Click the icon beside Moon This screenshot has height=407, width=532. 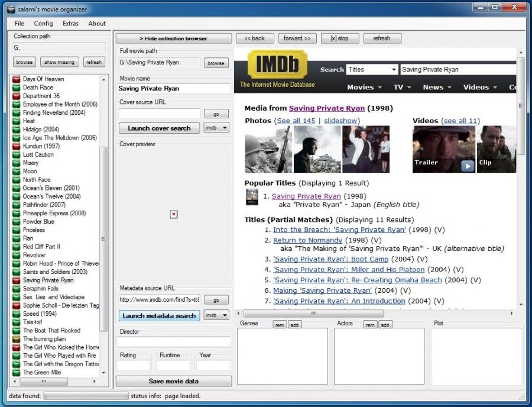tap(17, 172)
